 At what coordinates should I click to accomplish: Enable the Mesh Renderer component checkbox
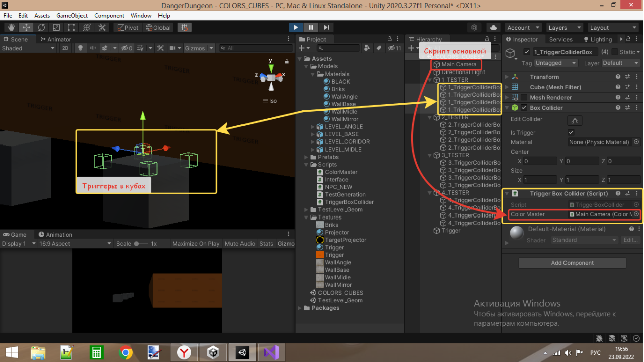tap(524, 98)
